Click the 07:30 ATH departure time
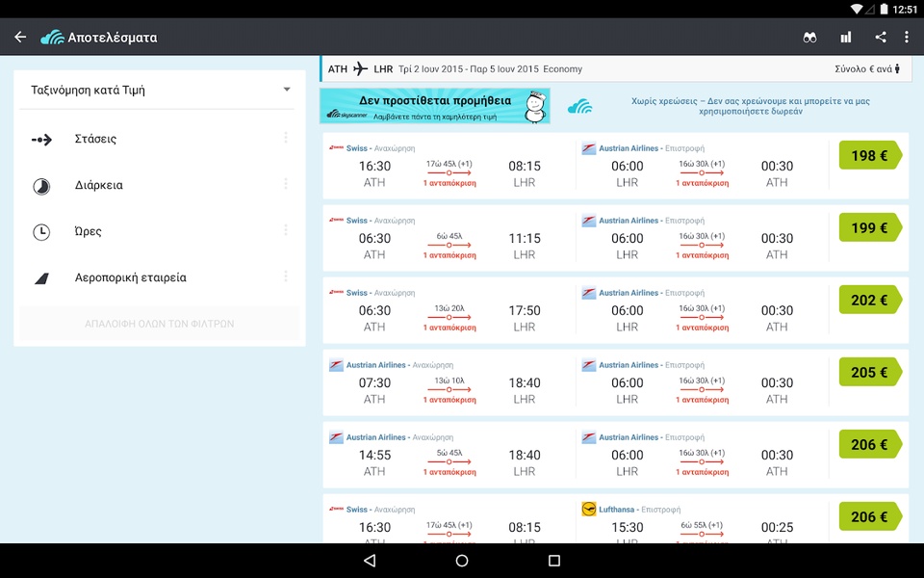Image resolution: width=924 pixels, height=578 pixels. click(374, 382)
